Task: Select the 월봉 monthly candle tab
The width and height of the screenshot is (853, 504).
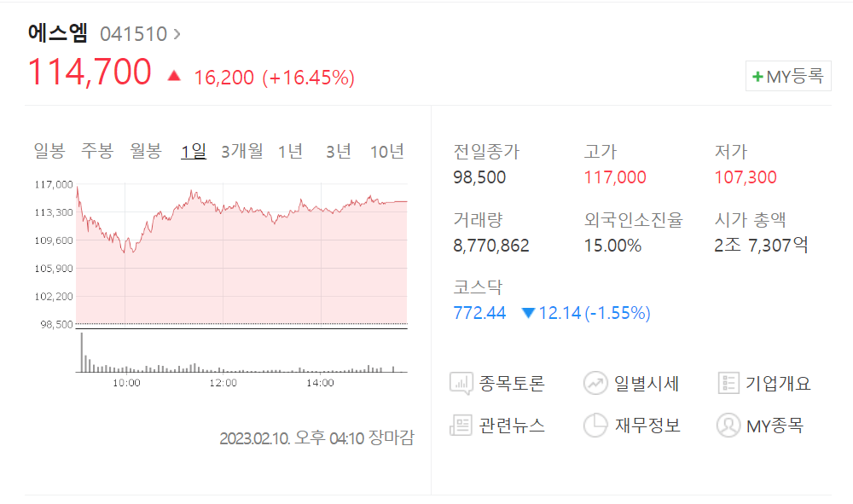Action: [x=146, y=152]
